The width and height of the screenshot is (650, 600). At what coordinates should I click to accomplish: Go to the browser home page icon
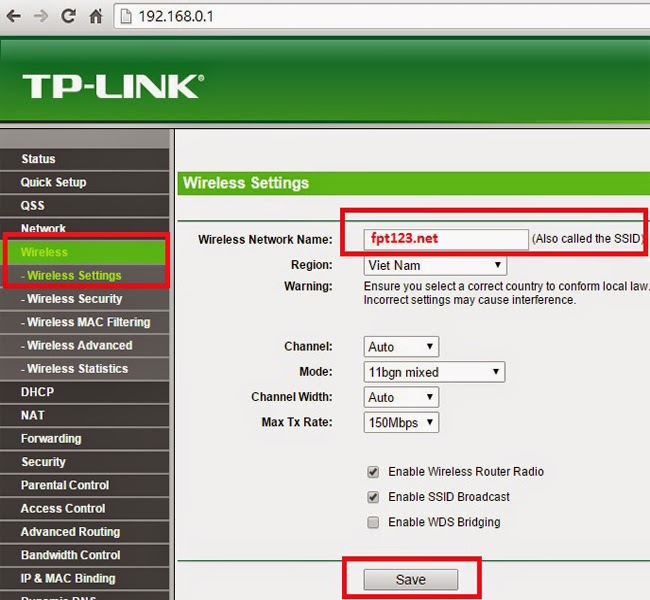96,16
